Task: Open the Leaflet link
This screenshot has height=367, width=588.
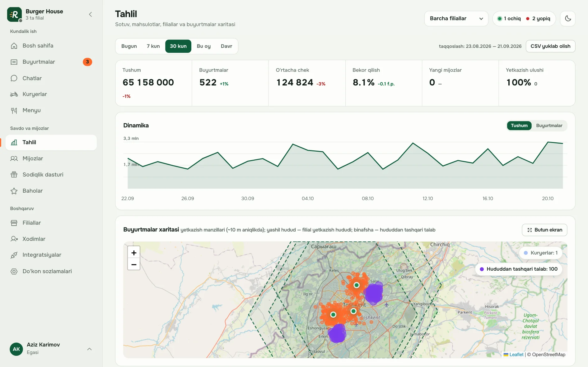Action: point(516,355)
